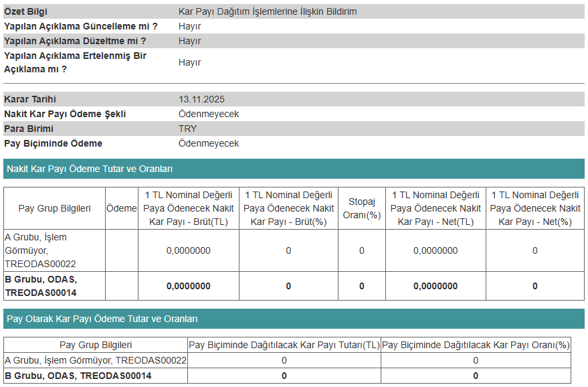The width and height of the screenshot is (588, 387).
Task: Click "Pay Grup Bilgileri" header in cash table
Action: (x=54, y=208)
